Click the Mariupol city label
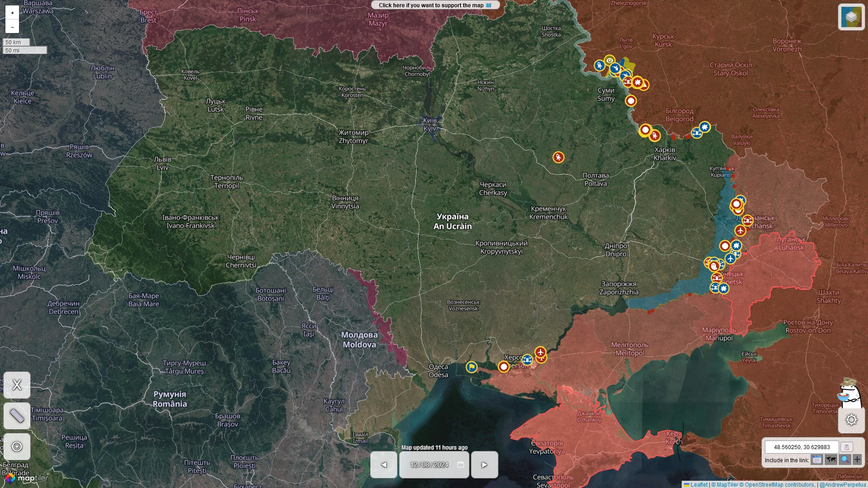Screen dimensions: 868x488 (x=719, y=334)
